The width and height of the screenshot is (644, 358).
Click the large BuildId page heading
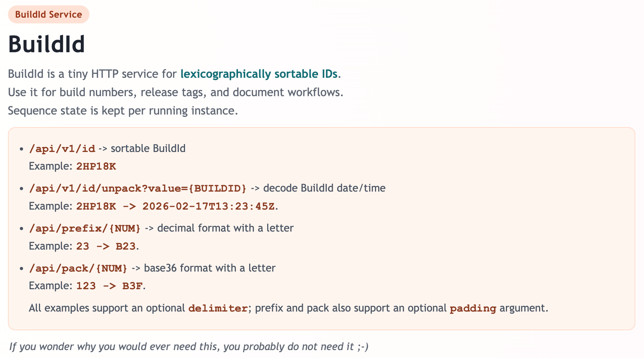pyautogui.click(x=47, y=44)
